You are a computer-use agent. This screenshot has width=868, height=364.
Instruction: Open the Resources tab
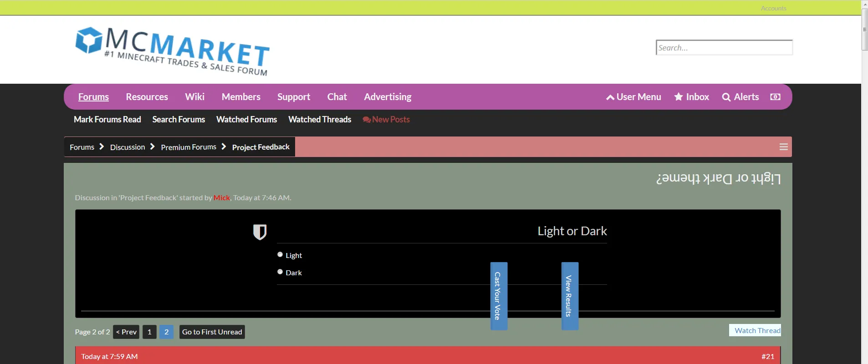pos(147,97)
